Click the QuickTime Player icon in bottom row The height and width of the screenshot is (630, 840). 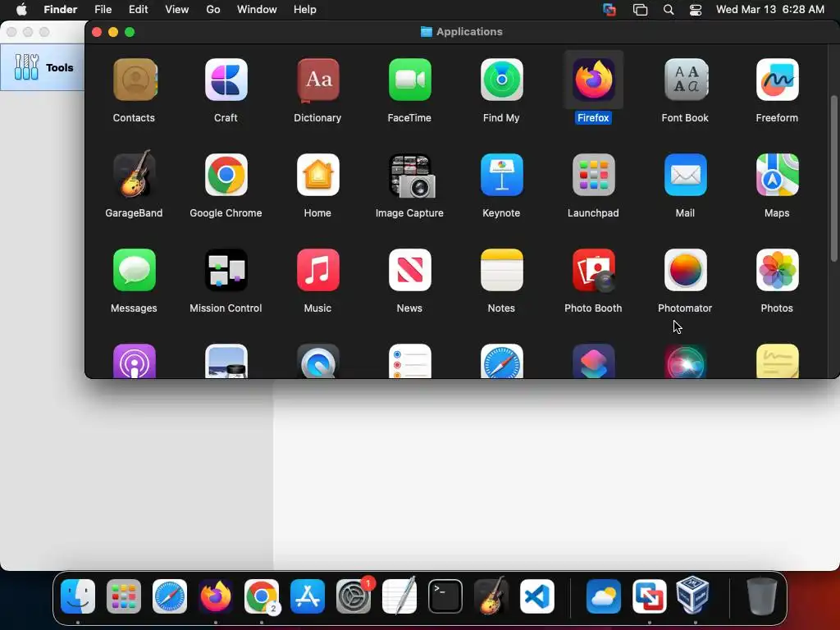point(317,361)
